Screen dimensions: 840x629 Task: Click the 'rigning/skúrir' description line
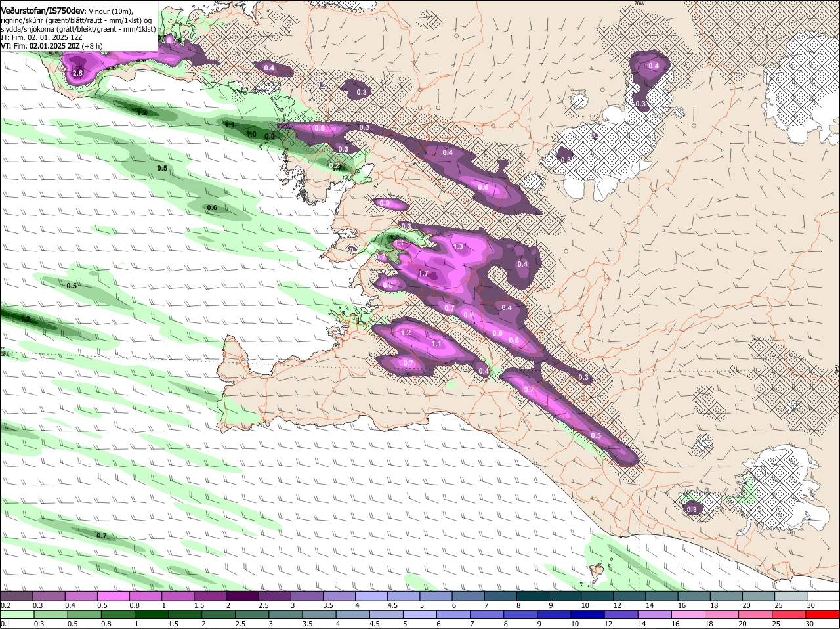click(77, 20)
